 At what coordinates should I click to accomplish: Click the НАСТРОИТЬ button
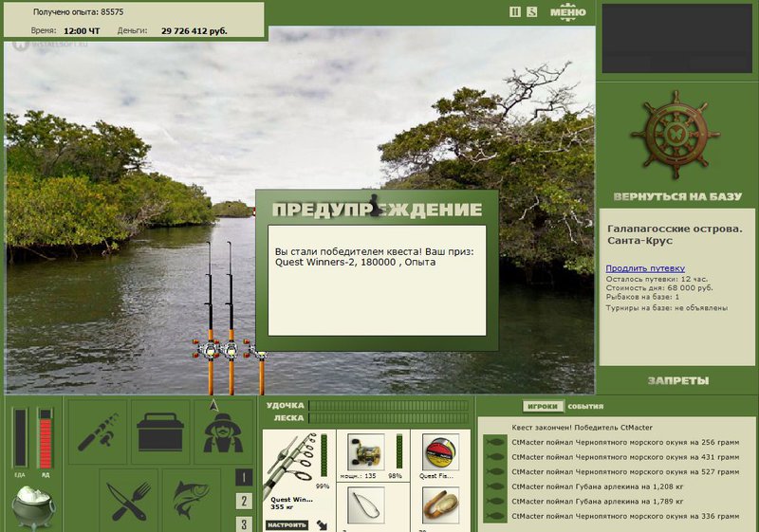point(287,524)
